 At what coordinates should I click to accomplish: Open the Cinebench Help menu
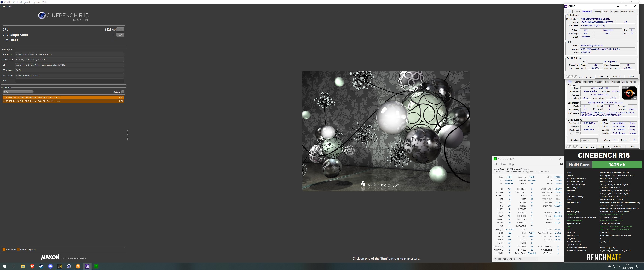[x=10, y=7]
